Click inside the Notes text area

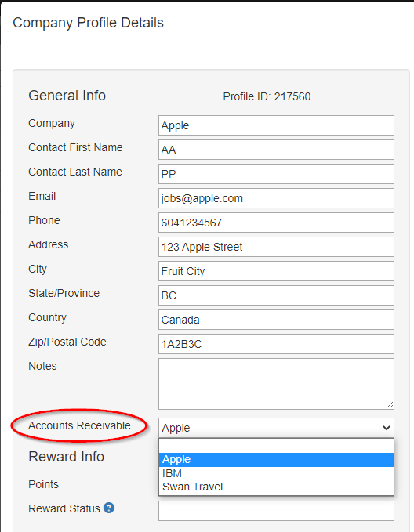[x=276, y=384]
